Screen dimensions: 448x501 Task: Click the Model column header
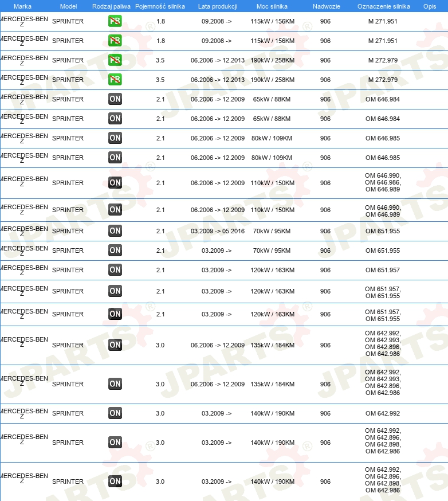coord(68,6)
